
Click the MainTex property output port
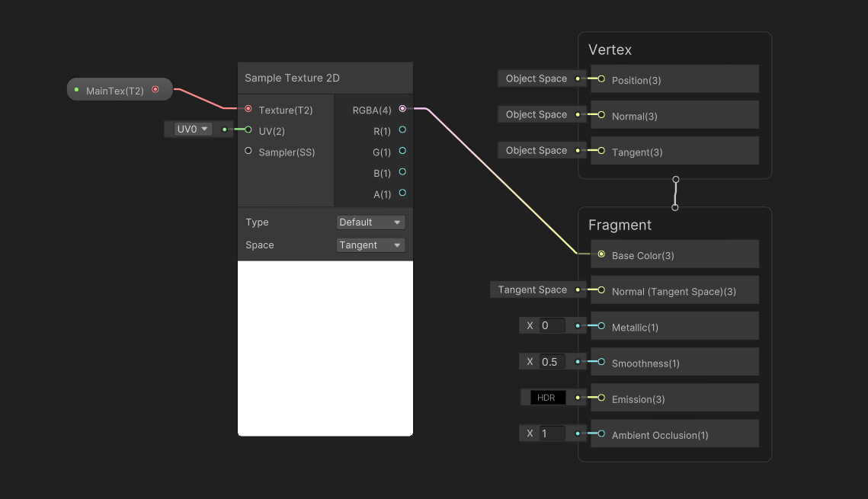[155, 90]
